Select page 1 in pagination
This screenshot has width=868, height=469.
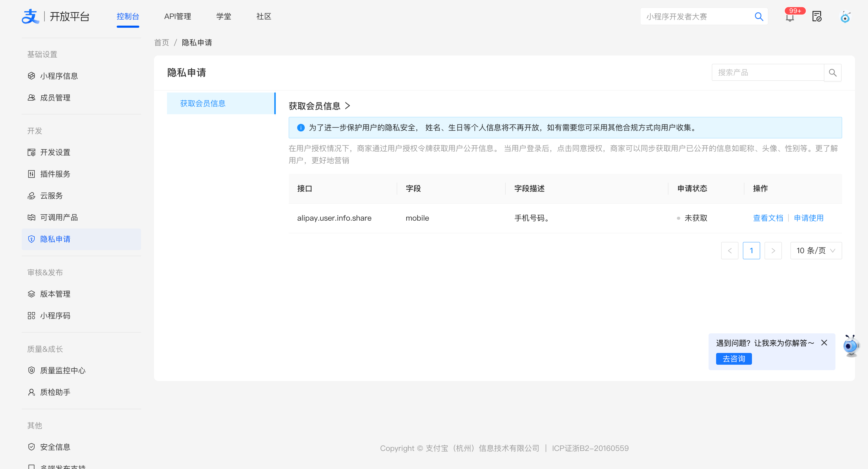click(x=751, y=251)
